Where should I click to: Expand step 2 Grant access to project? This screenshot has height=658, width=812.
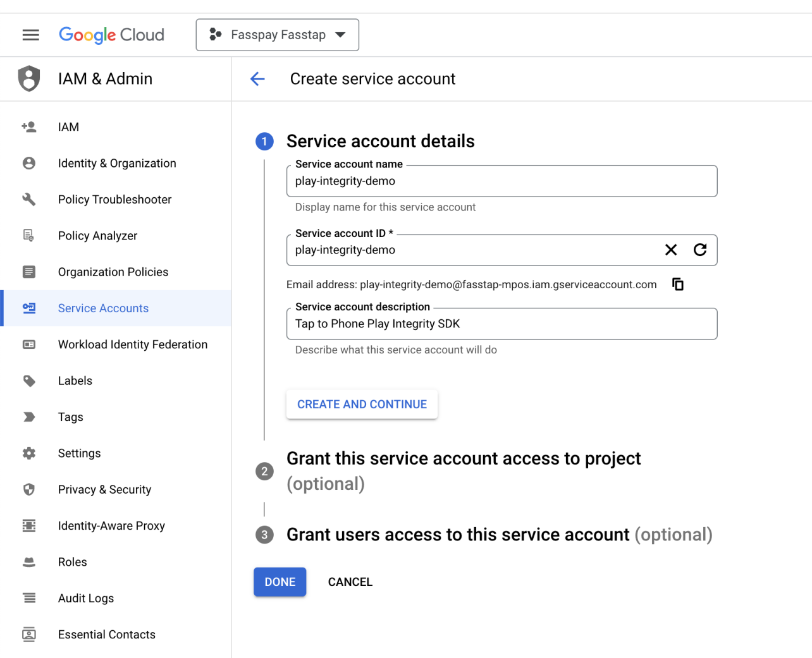(464, 471)
